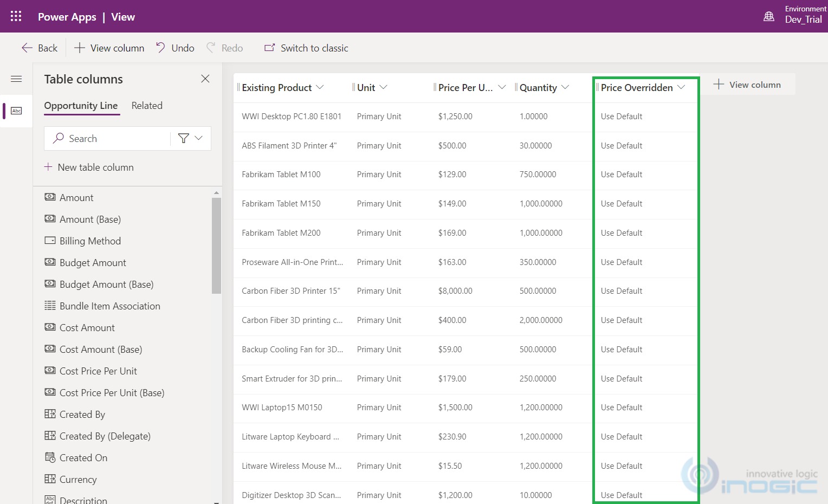Click the filter funnel icon
The image size is (828, 504).
tap(183, 139)
